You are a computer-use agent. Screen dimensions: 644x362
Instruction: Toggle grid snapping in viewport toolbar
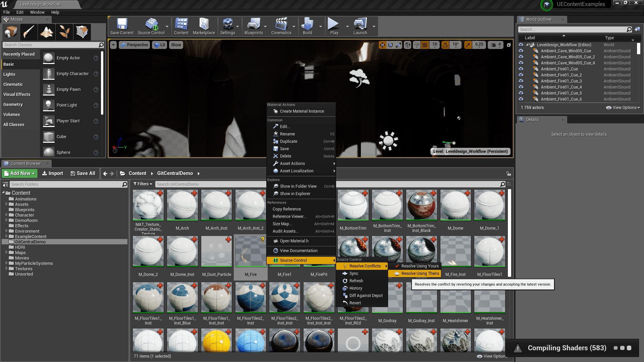(425, 45)
